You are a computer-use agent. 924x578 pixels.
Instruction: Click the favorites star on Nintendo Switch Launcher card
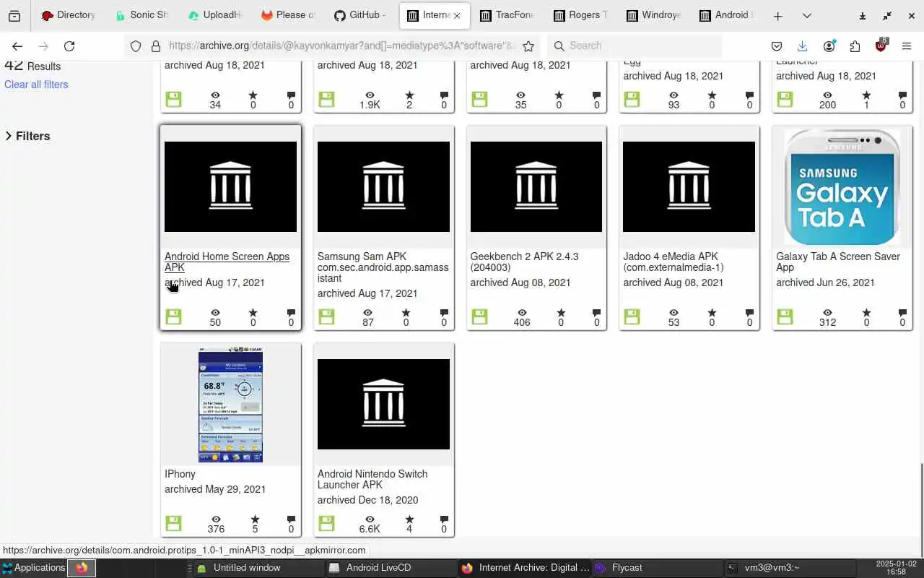tap(409, 519)
